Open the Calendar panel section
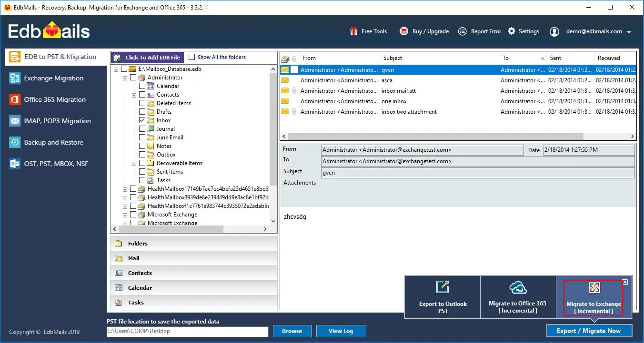644x343 pixels. click(194, 288)
